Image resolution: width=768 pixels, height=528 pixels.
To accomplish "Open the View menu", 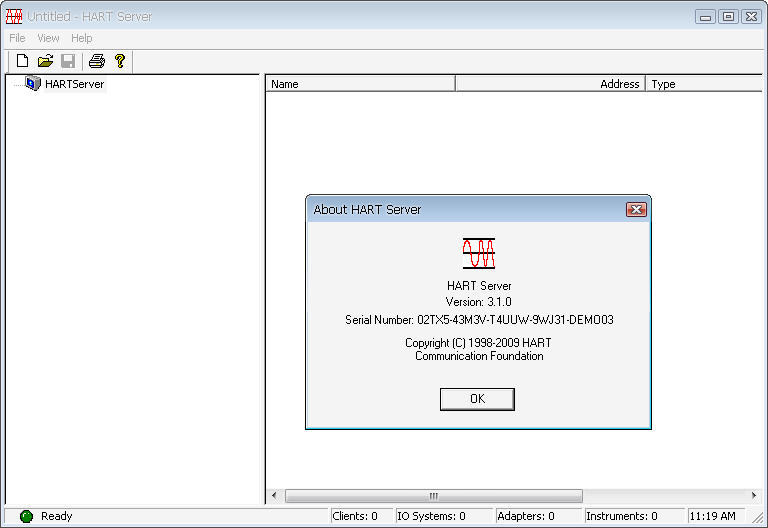I will (48, 38).
